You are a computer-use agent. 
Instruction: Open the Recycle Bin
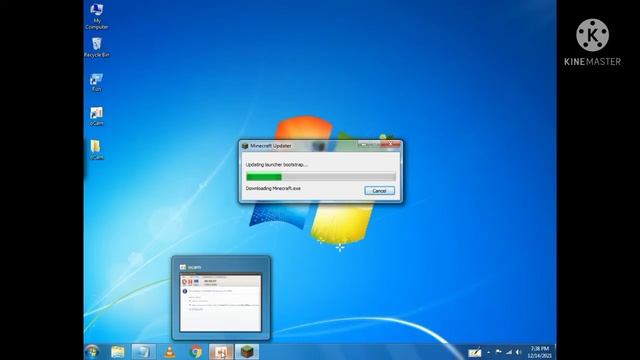click(x=97, y=47)
